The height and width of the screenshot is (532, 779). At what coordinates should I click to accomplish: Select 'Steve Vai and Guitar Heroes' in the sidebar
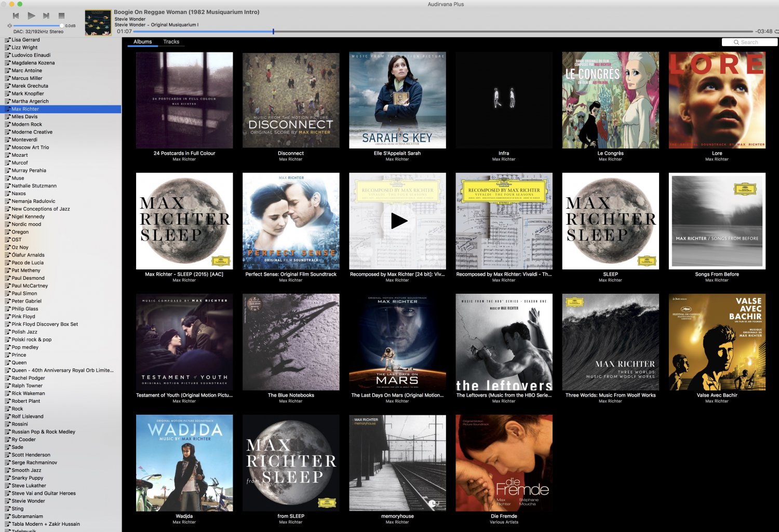tap(61, 494)
